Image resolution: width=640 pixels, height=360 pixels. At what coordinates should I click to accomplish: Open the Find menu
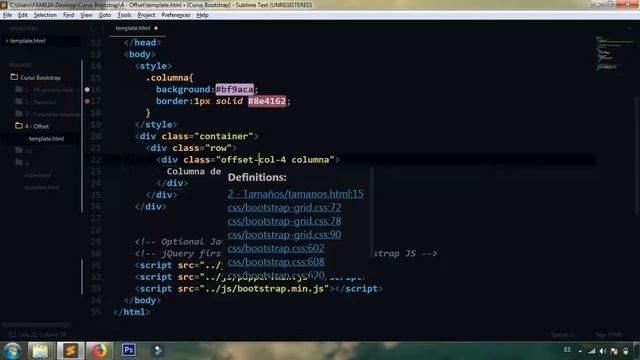tap(69, 15)
